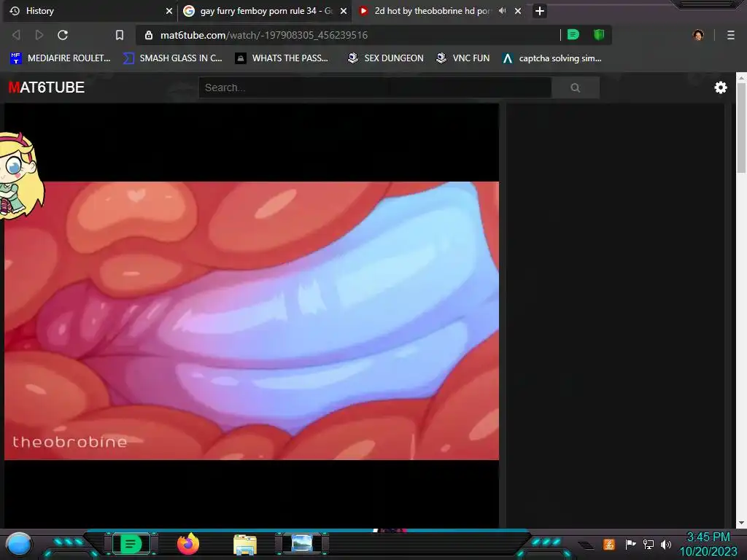Open MEDIAFIRE ROULET... bookmark

(61, 58)
